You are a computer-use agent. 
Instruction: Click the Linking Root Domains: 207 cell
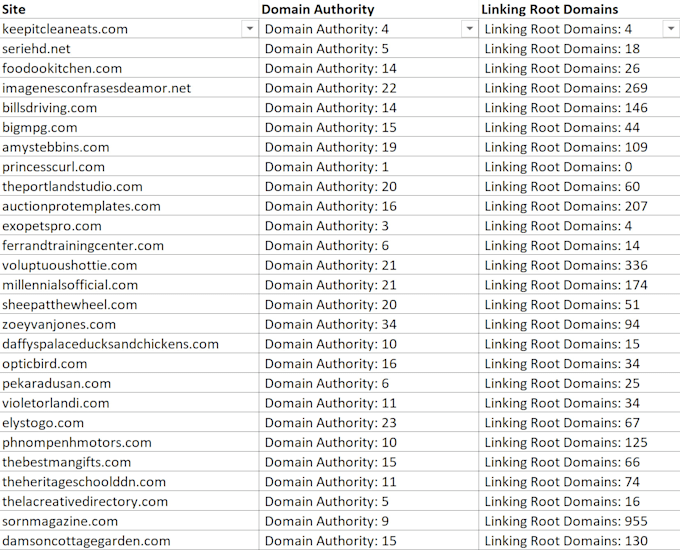tap(580, 206)
